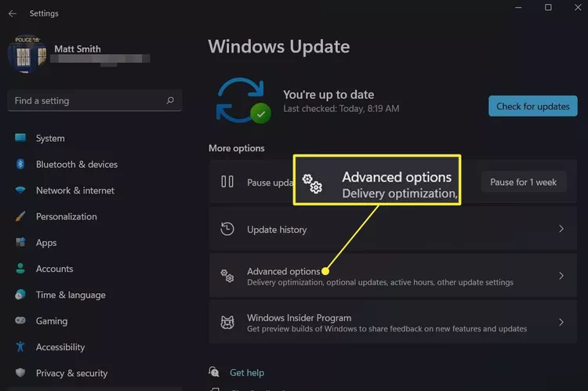
Task: Click the back arrow in Settings header
Action: pyautogui.click(x=12, y=13)
